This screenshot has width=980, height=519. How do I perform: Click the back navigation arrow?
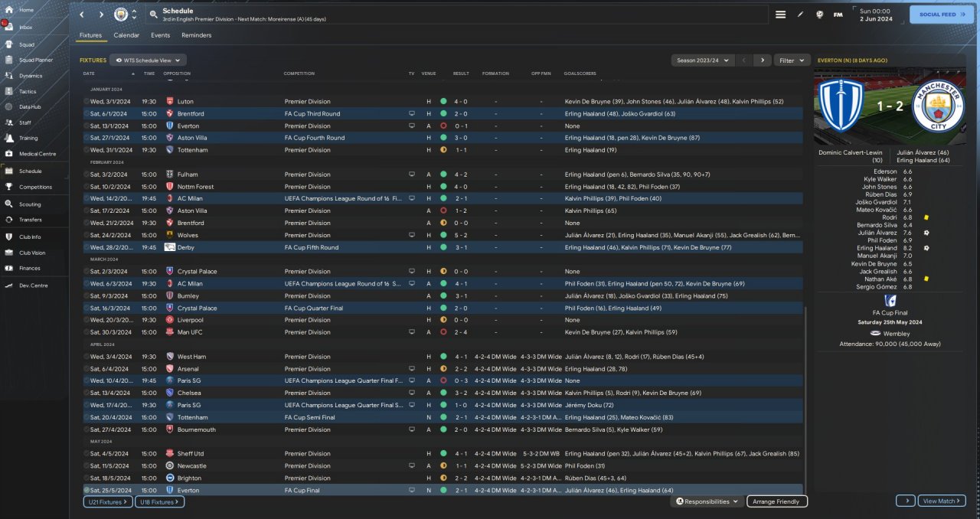click(83, 15)
